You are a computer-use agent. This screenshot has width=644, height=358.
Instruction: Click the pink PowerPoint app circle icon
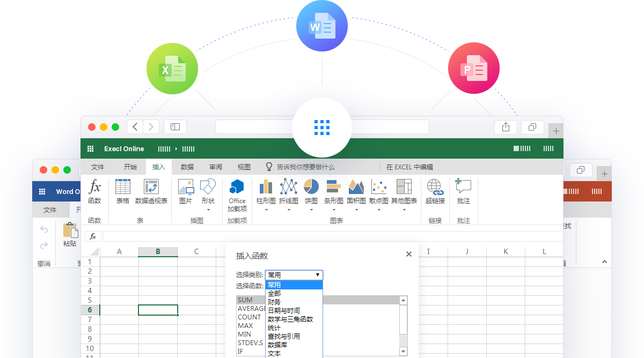coord(474,68)
